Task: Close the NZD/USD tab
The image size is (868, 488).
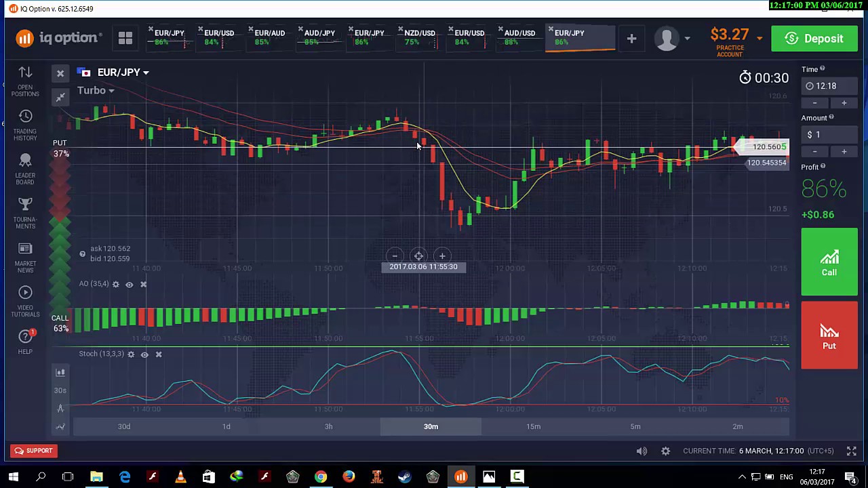Action: click(401, 30)
